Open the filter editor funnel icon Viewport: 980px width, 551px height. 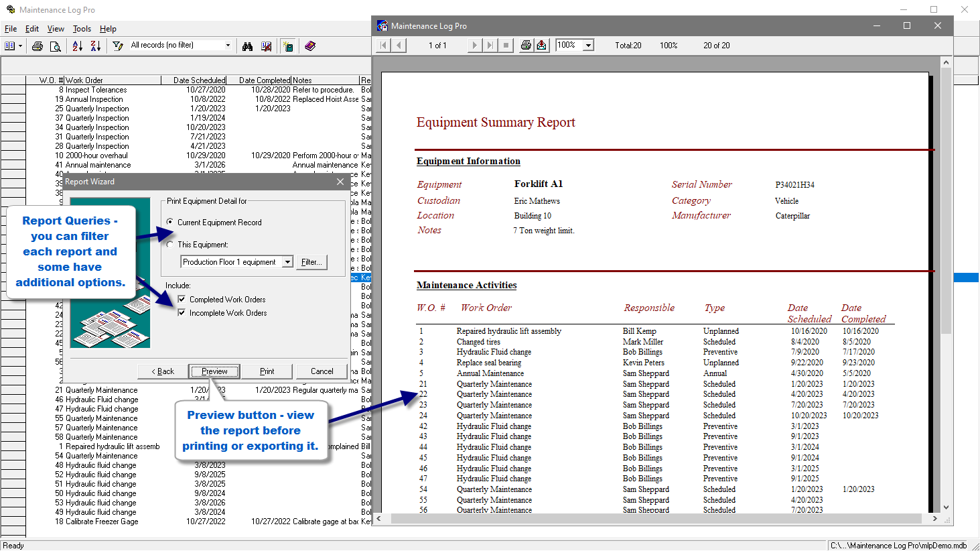117,46
